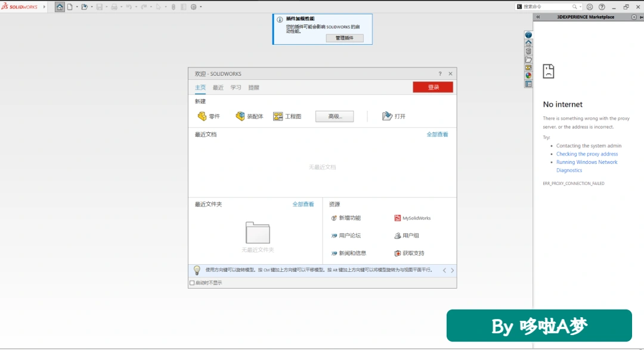Switch to Alerts (提醒) tab

[x=254, y=88]
